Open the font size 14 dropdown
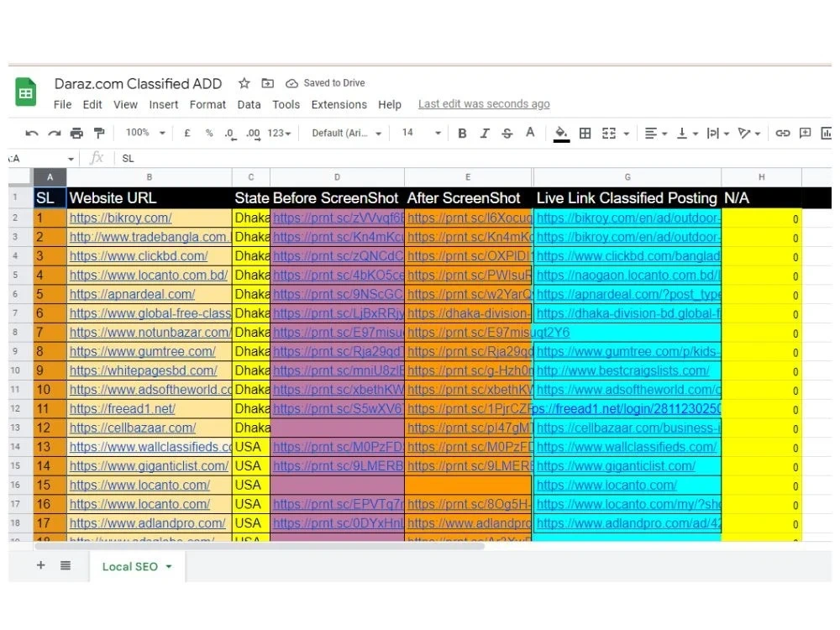Viewport: 840px width, 630px height. tap(422, 133)
